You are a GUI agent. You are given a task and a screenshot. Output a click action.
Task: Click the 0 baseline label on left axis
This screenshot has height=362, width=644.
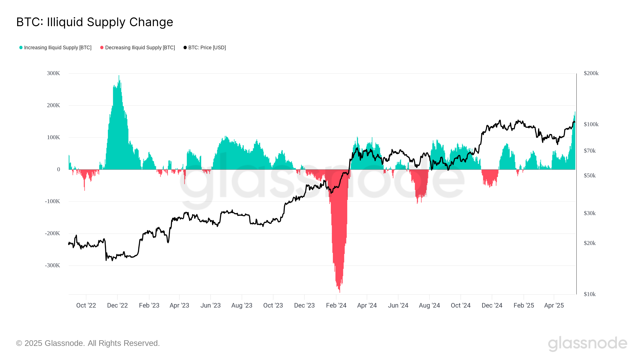point(59,169)
